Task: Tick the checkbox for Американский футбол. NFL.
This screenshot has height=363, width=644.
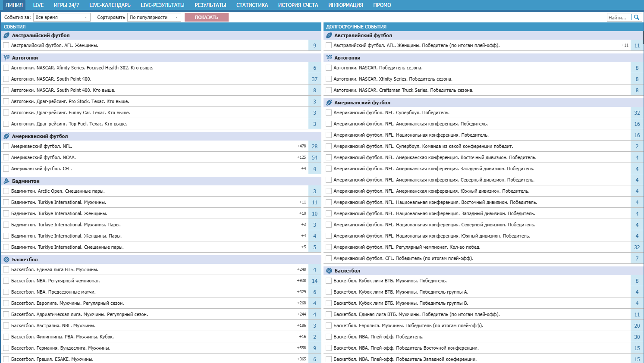Action: [6, 146]
